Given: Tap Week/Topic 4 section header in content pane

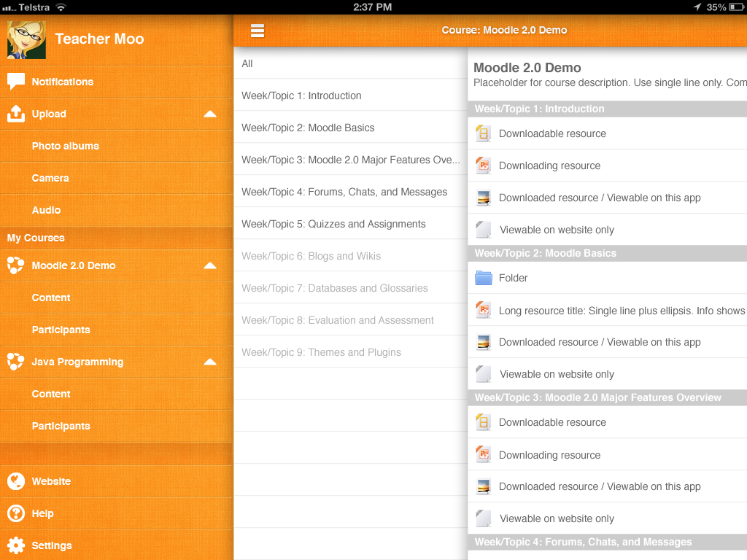Looking at the screenshot, I should (x=608, y=542).
